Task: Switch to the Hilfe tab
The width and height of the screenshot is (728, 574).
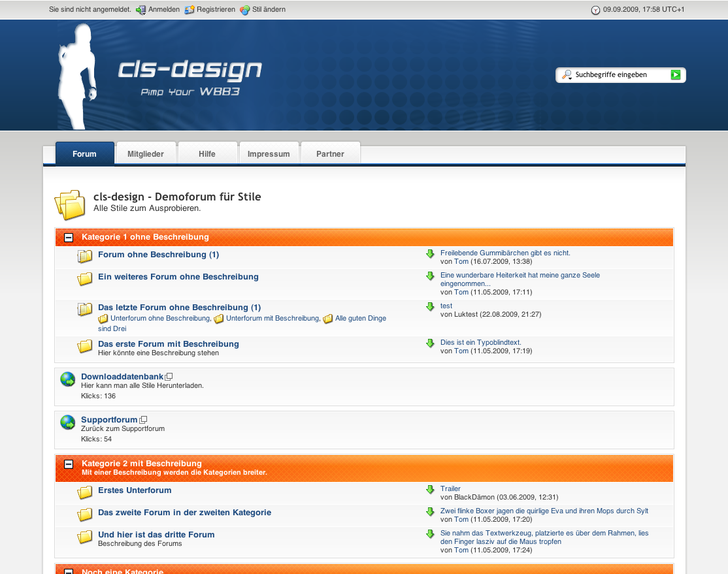Action: pyautogui.click(x=207, y=154)
